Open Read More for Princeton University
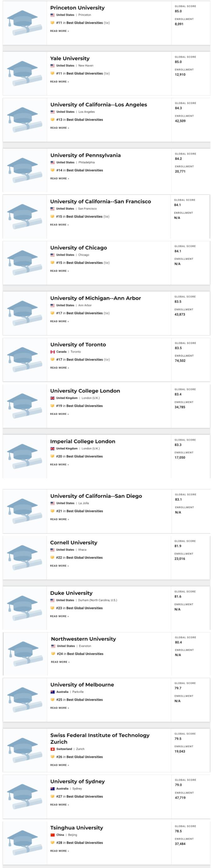This screenshot has width=213, height=868. click(59, 31)
